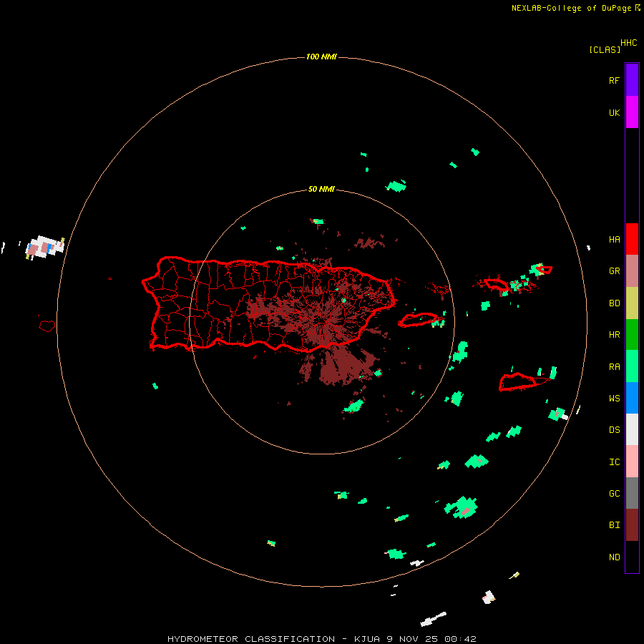This screenshot has width=644, height=644.
Task: Click the IC pink legend swatch
Action: (x=632, y=462)
